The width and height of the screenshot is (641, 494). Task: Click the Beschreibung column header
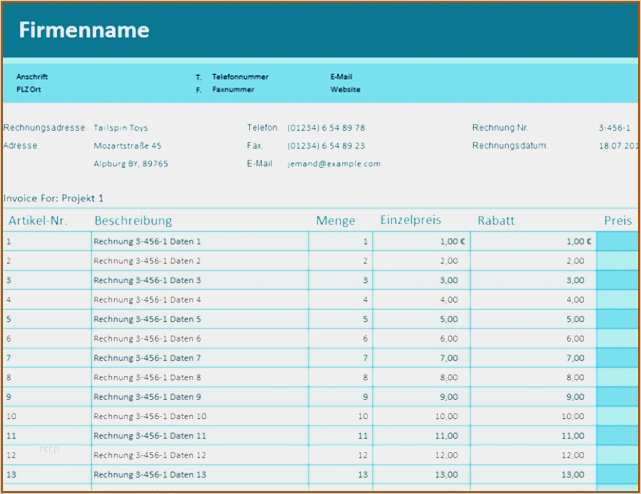tap(133, 220)
